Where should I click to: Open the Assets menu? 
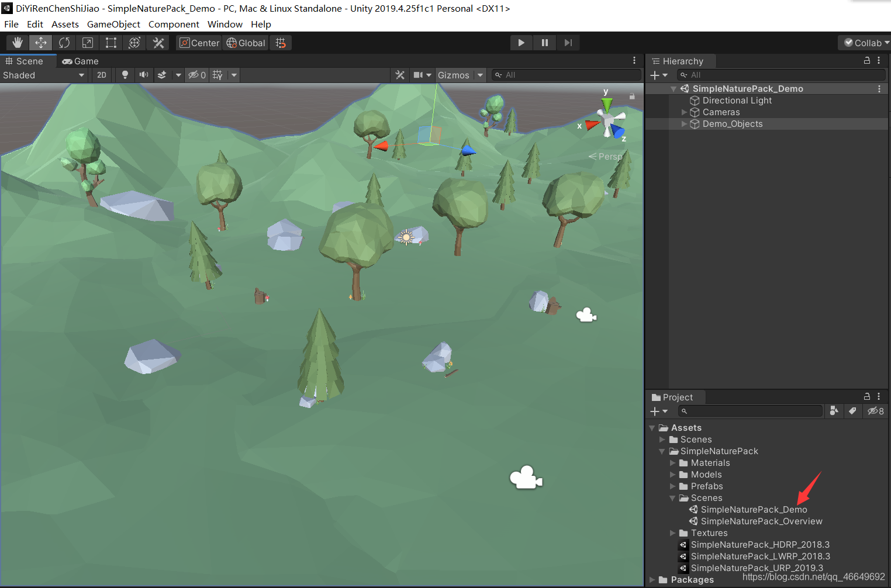click(x=65, y=24)
